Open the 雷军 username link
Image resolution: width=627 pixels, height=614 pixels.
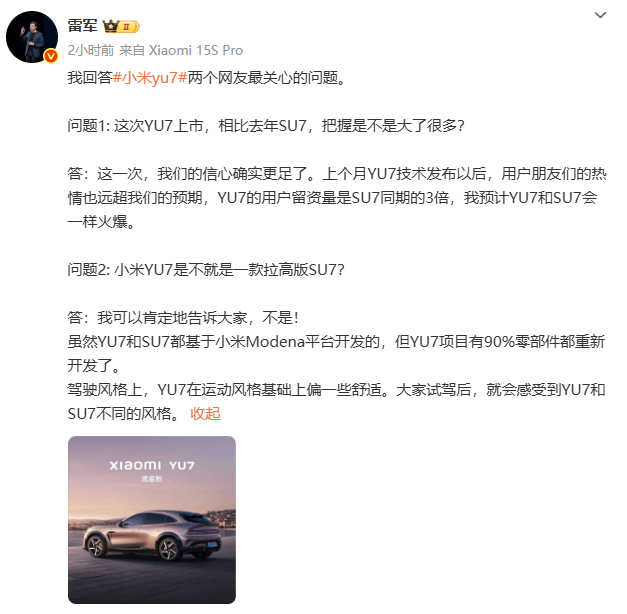(x=82, y=26)
